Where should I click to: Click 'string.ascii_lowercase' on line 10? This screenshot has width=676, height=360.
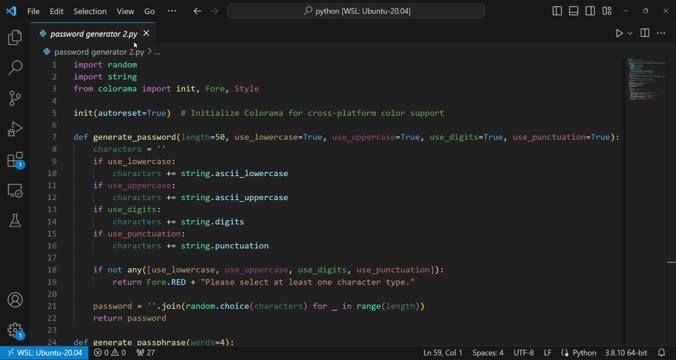coord(234,173)
